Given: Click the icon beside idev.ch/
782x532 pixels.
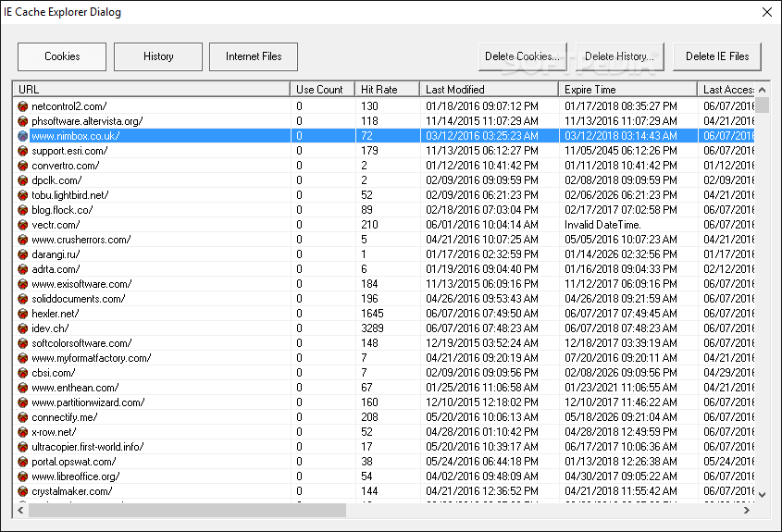Looking at the screenshot, I should coord(22,328).
